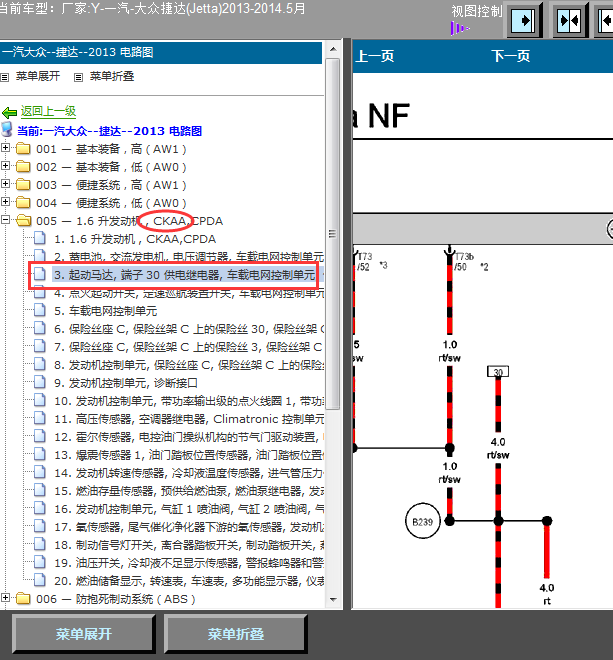Open page 15. 燃油存量传感器
613x660 pixels.
pyautogui.click(x=189, y=491)
